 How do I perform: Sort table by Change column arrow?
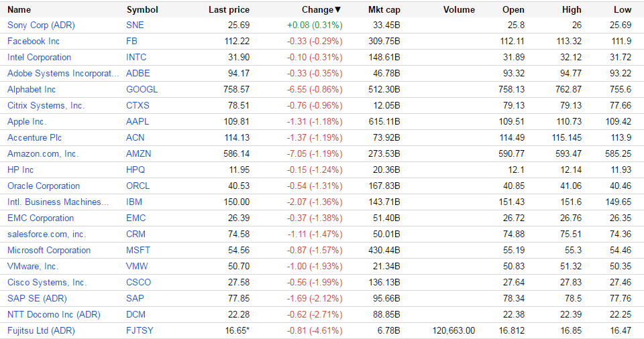(338, 10)
